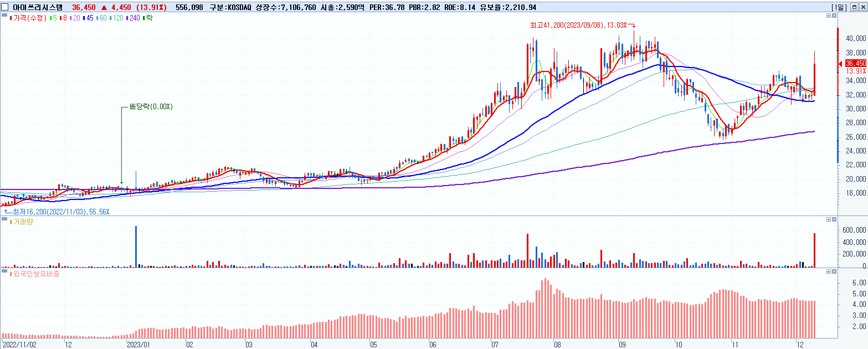Image resolution: width=868 pixels, height=349 pixels.
Task: Click the 구분:KOSDAQ market label
Action: (x=231, y=7)
